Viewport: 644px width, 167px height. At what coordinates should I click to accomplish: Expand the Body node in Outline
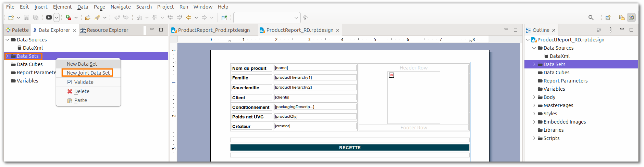pyautogui.click(x=534, y=97)
